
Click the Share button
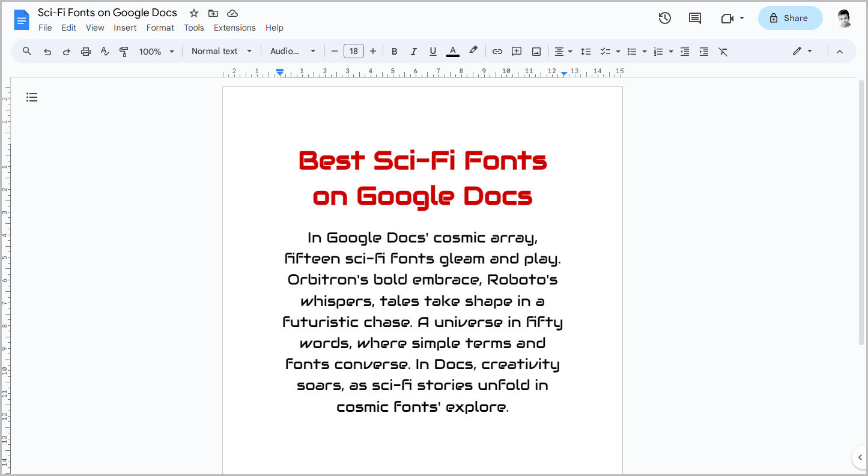[790, 18]
